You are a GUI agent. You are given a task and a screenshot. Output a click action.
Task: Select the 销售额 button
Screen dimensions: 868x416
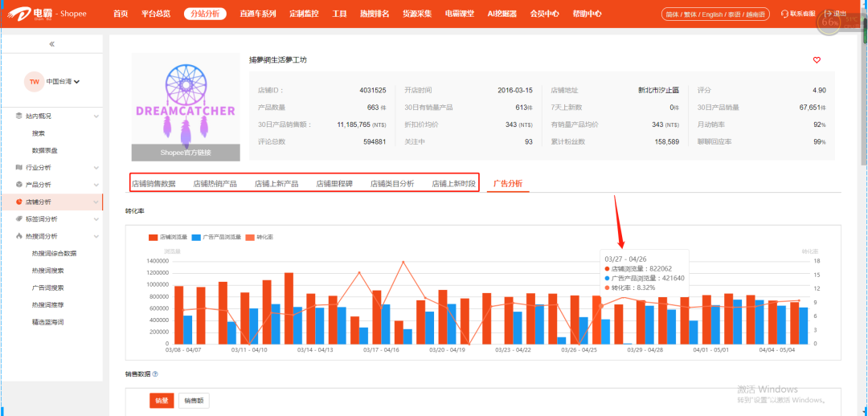coord(193,401)
